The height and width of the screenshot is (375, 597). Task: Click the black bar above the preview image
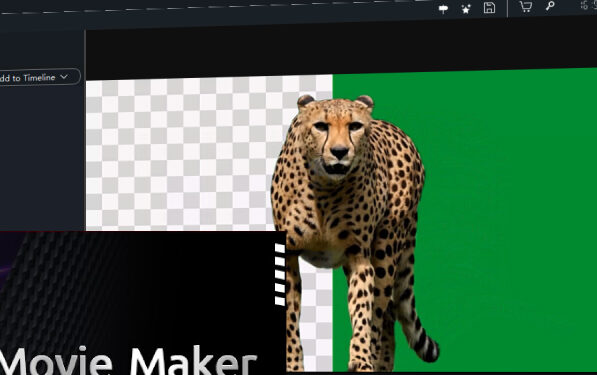(x=341, y=51)
